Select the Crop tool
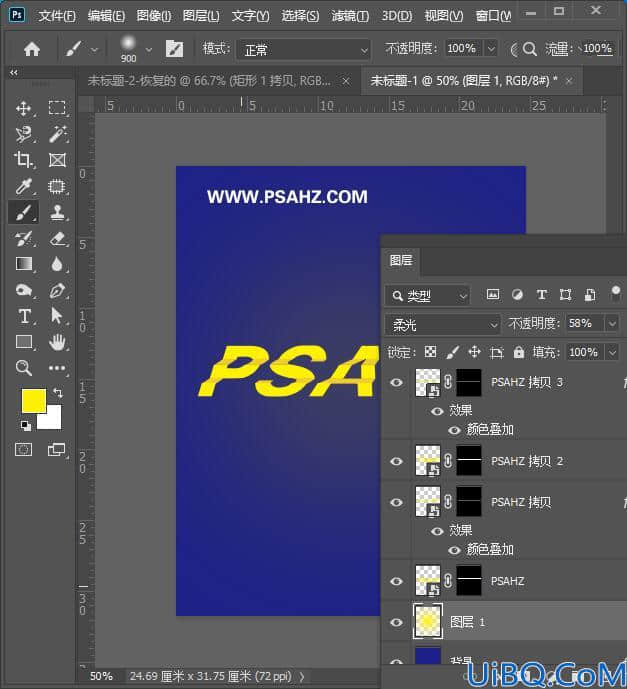 [23, 160]
